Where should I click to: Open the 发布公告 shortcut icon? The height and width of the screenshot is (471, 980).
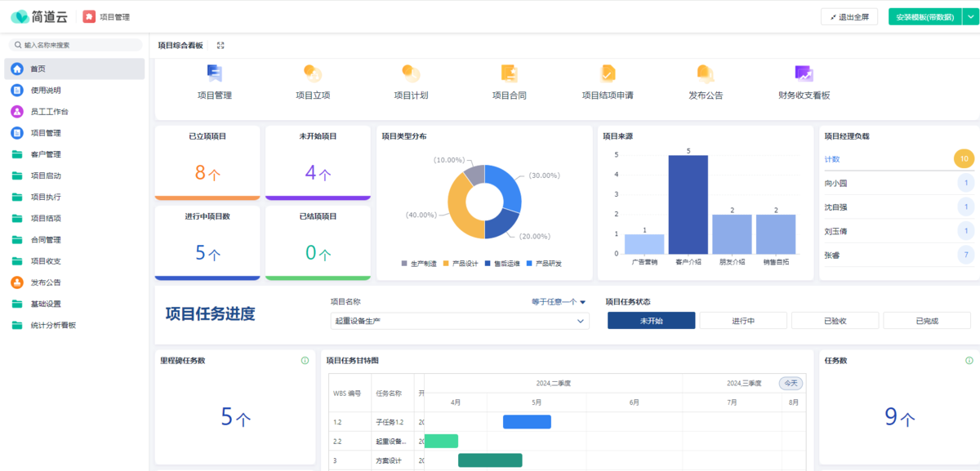(x=706, y=74)
